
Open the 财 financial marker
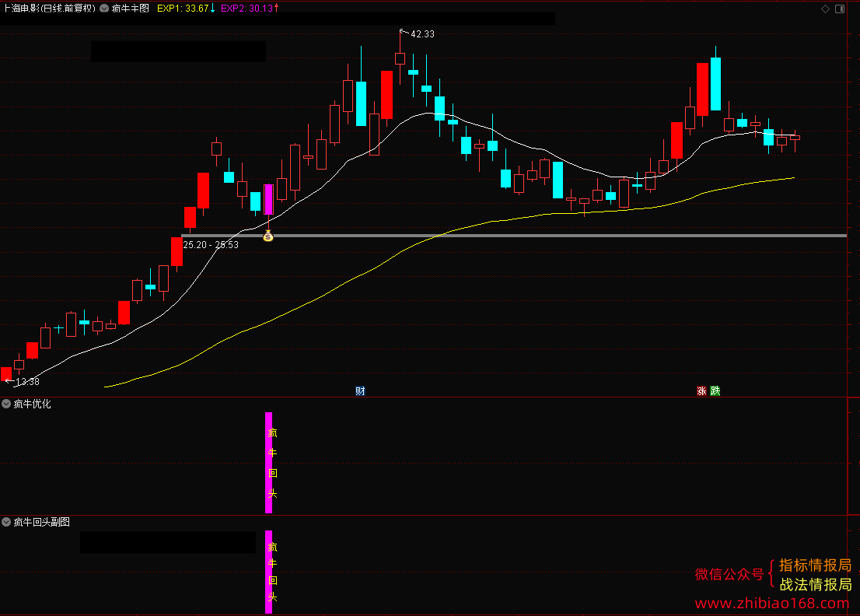(360, 390)
